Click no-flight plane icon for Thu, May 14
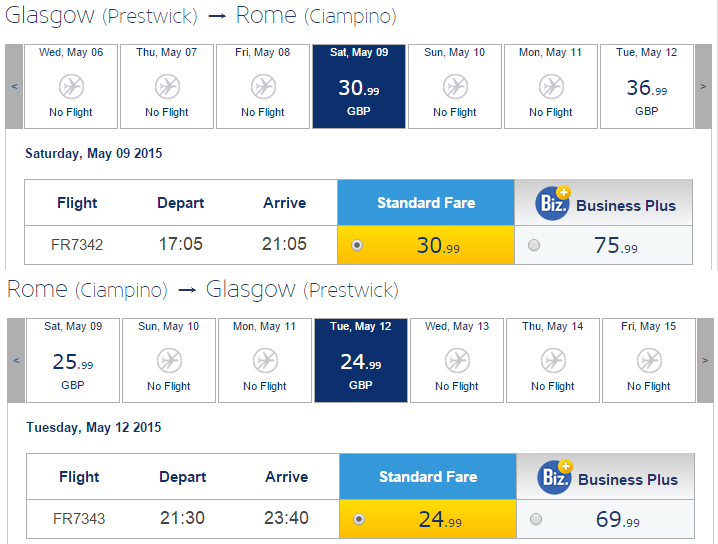This screenshot has width=718, height=544. pyautogui.click(x=553, y=360)
